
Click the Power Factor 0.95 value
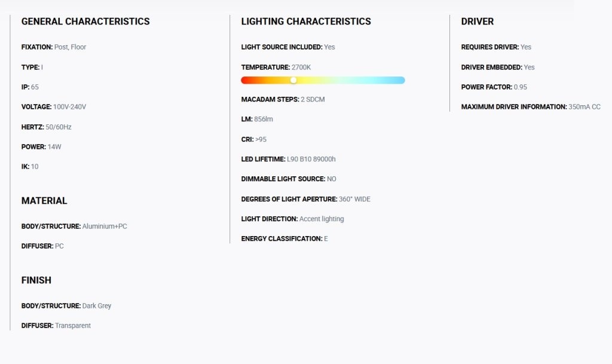(521, 87)
